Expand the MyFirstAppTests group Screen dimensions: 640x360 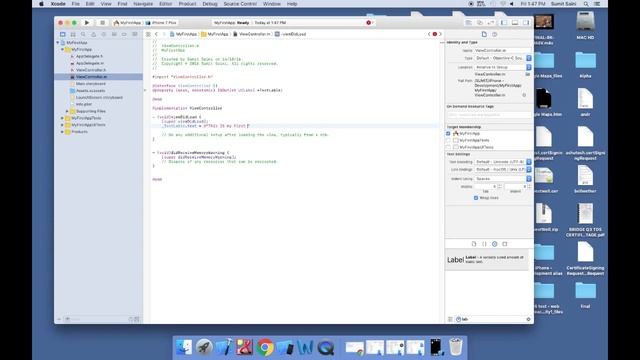tap(62, 118)
